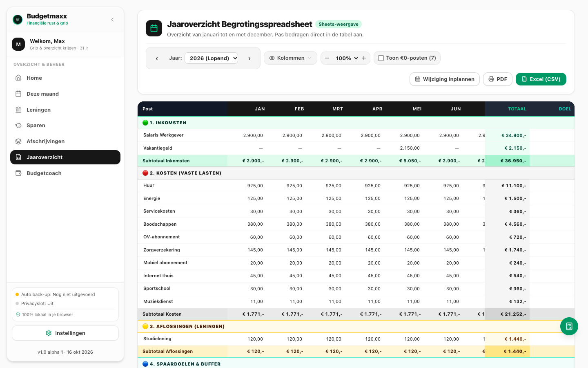Click the Afschrijvingen layers icon
Viewport: 588px width, 368px height.
tap(18, 141)
